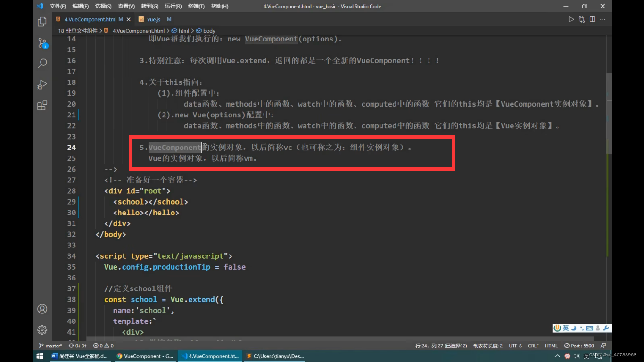Open the IME soft keyboard icon
The height and width of the screenshot is (362, 644).
pos(589,328)
